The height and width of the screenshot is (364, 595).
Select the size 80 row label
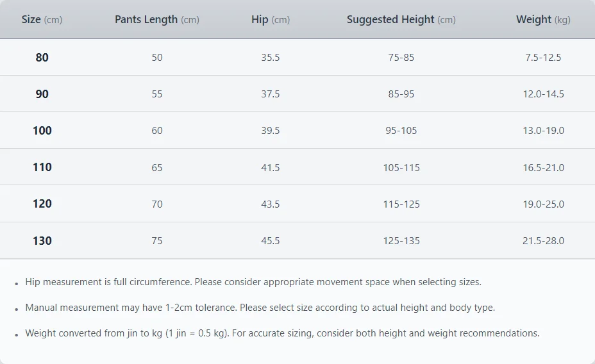tap(42, 57)
